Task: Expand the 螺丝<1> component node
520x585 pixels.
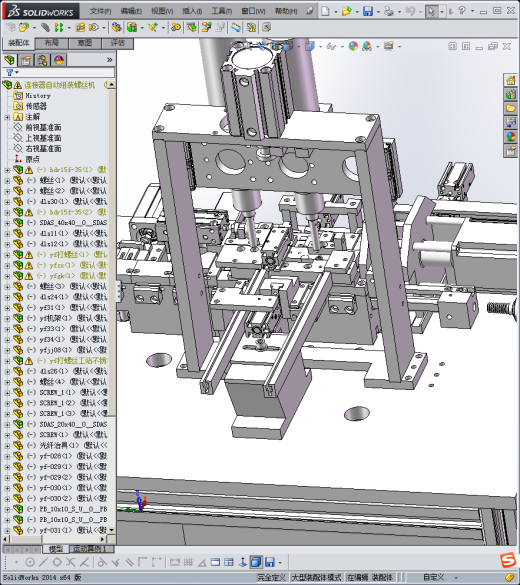Action: (x=7, y=181)
